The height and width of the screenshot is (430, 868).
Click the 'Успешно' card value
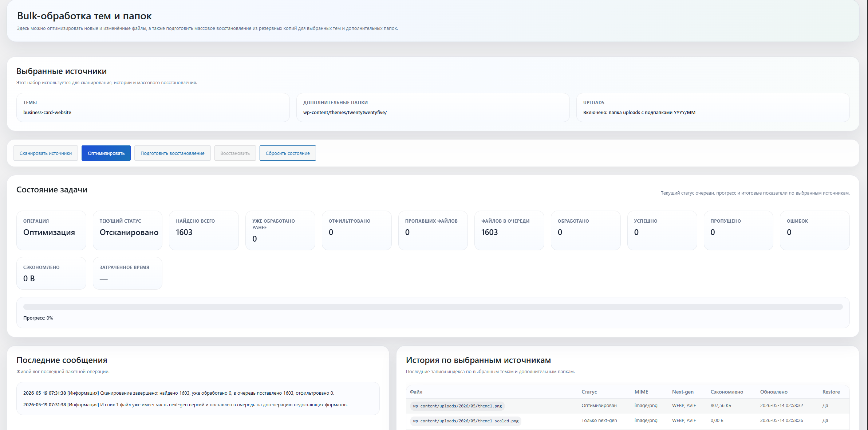coord(636,232)
